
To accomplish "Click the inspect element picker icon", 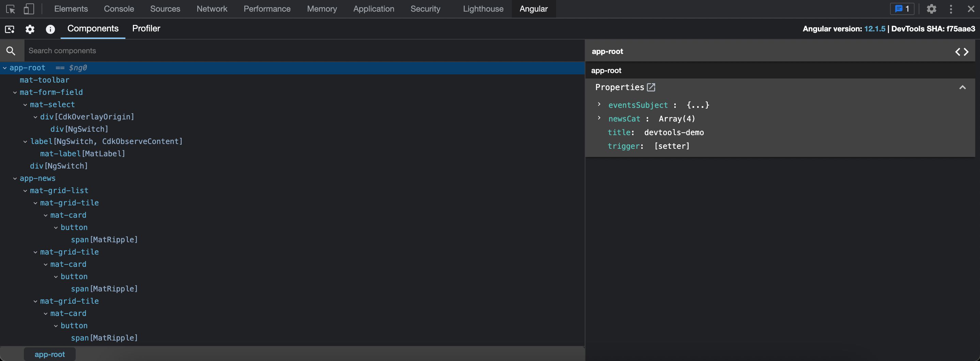I will click(x=11, y=9).
